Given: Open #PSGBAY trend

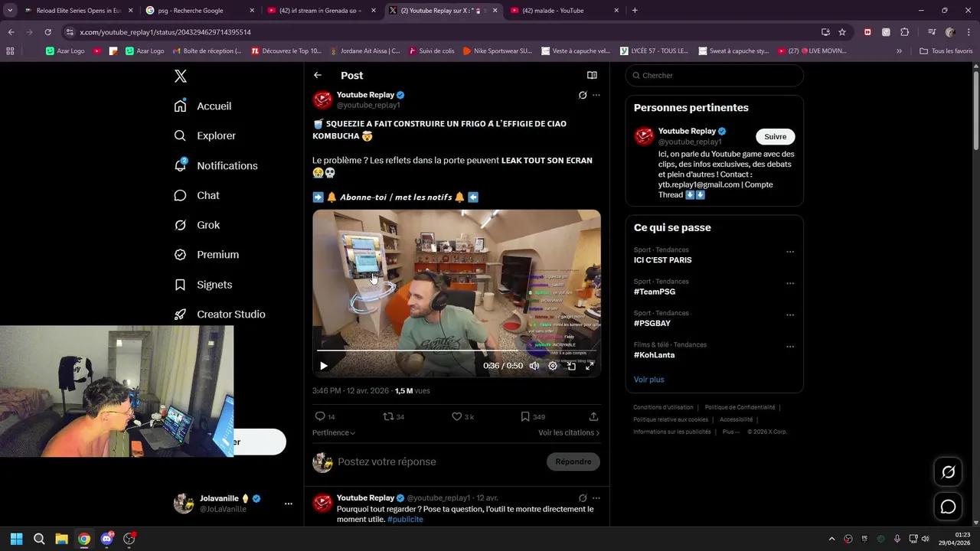Looking at the screenshot, I should (x=652, y=323).
